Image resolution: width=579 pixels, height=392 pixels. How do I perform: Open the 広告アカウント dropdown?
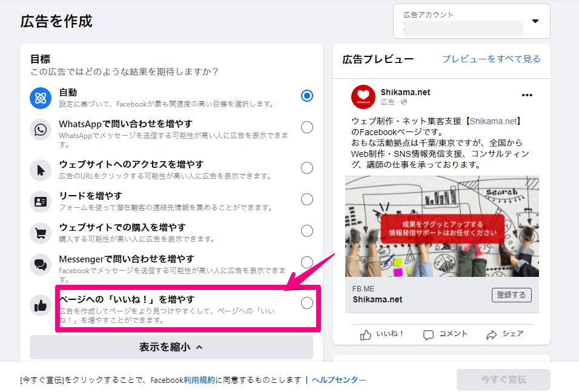point(472,21)
